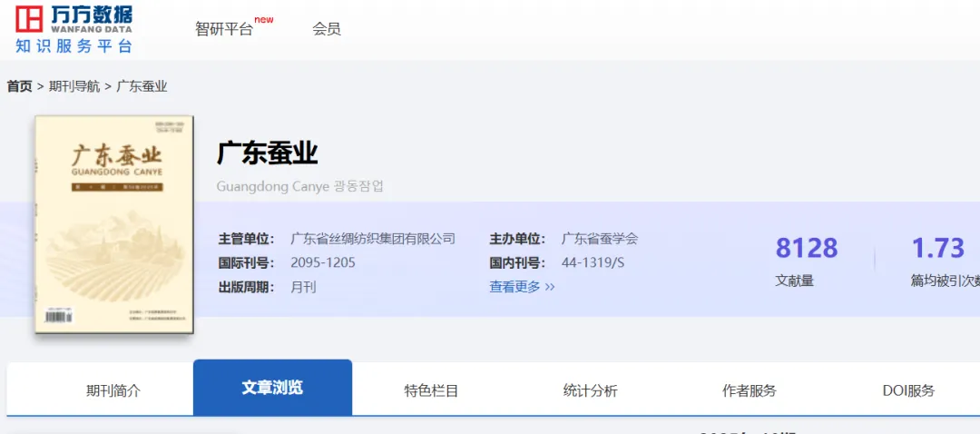Click the Wanfang Data logo
The width and height of the screenshot is (980, 434).
point(73,29)
